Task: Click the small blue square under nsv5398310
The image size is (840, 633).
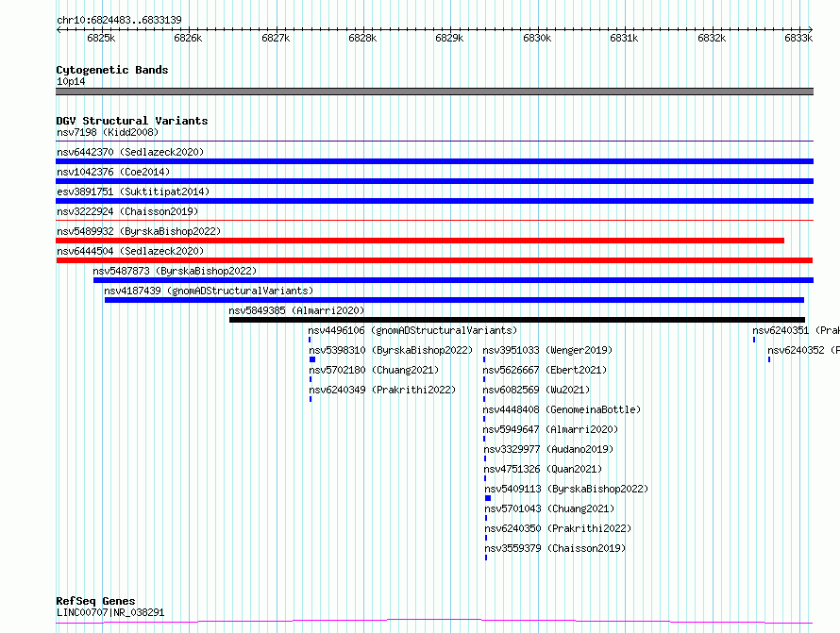Action: click(x=312, y=359)
